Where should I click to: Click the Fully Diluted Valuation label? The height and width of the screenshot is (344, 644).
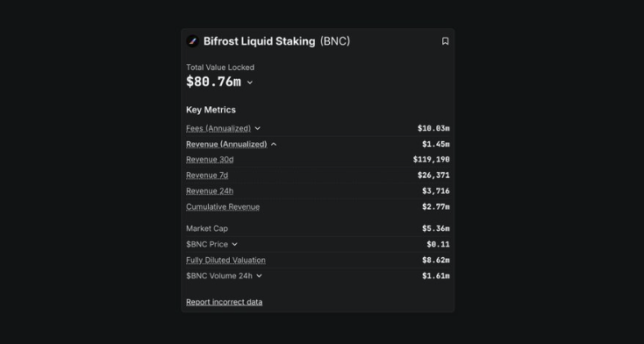(x=225, y=260)
